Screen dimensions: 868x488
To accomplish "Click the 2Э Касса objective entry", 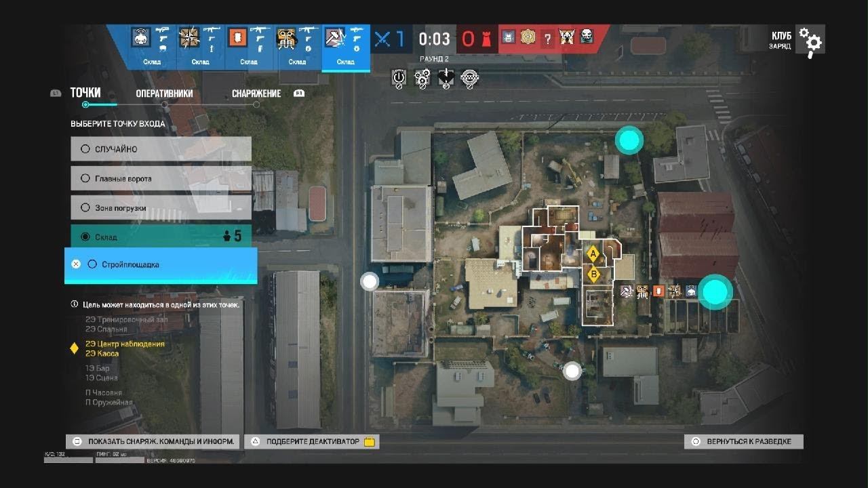I will (102, 354).
